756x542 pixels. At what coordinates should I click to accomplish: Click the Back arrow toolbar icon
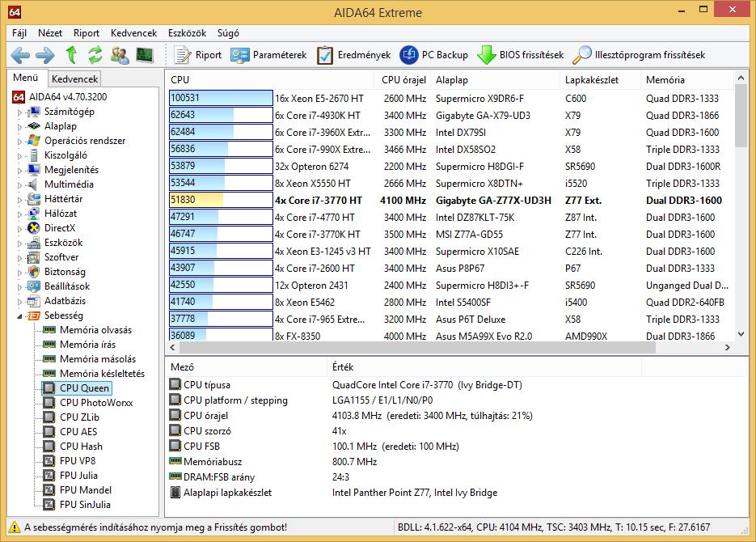click(x=20, y=55)
